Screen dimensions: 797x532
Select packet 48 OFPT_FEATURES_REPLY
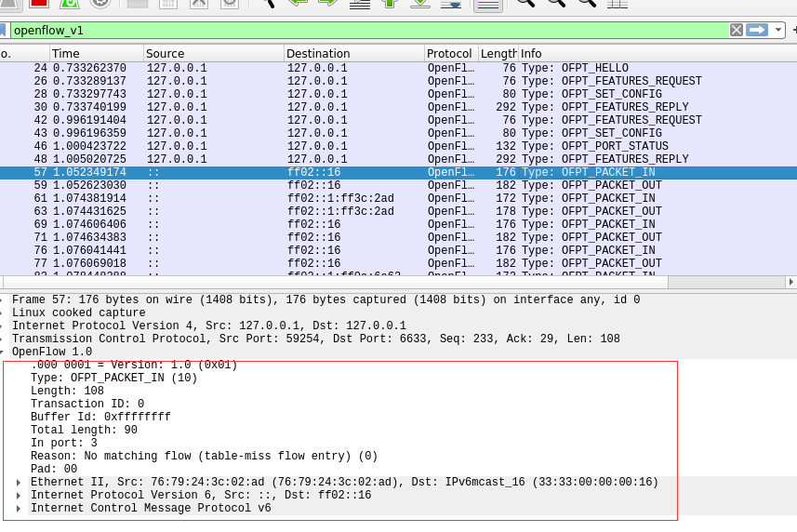[398, 159]
